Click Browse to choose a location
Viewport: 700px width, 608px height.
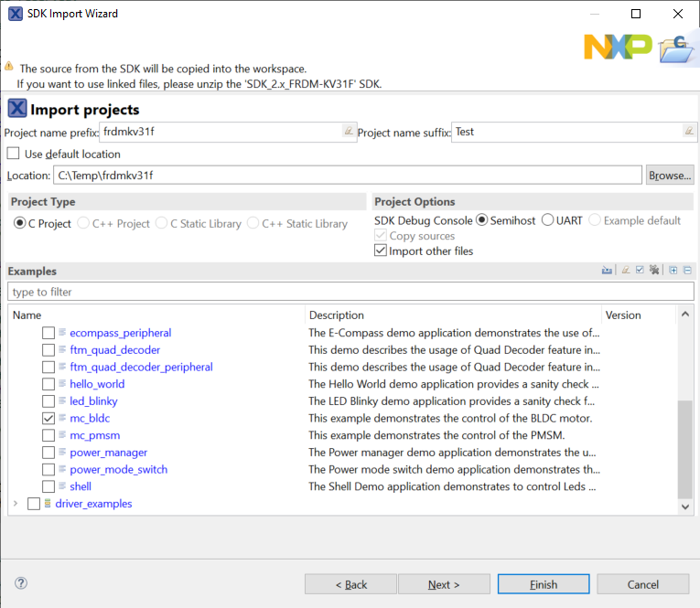pyautogui.click(x=670, y=176)
